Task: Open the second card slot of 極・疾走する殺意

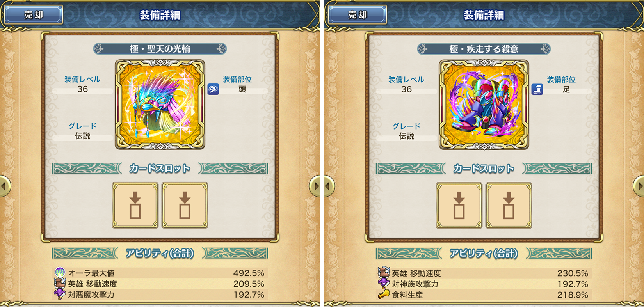Action: click(509, 205)
